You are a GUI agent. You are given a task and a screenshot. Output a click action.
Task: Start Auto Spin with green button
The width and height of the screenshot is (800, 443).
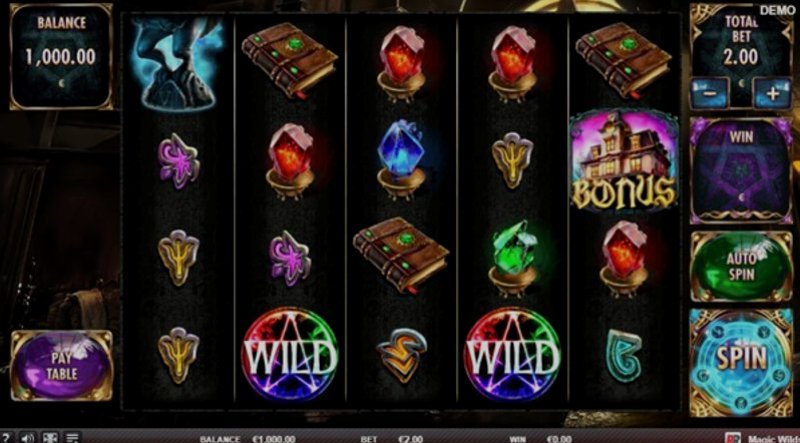[x=741, y=266]
